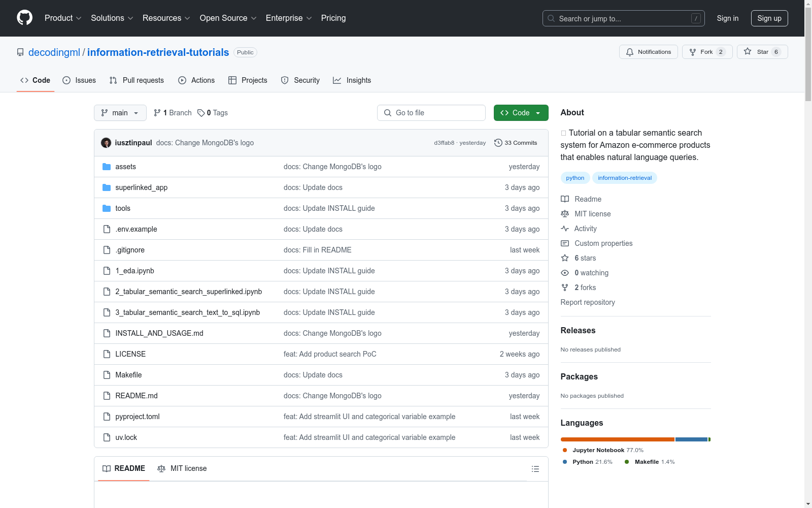Screen dimensions: 812x508
Task: Select the README tab below file list
Action: click(x=124, y=468)
